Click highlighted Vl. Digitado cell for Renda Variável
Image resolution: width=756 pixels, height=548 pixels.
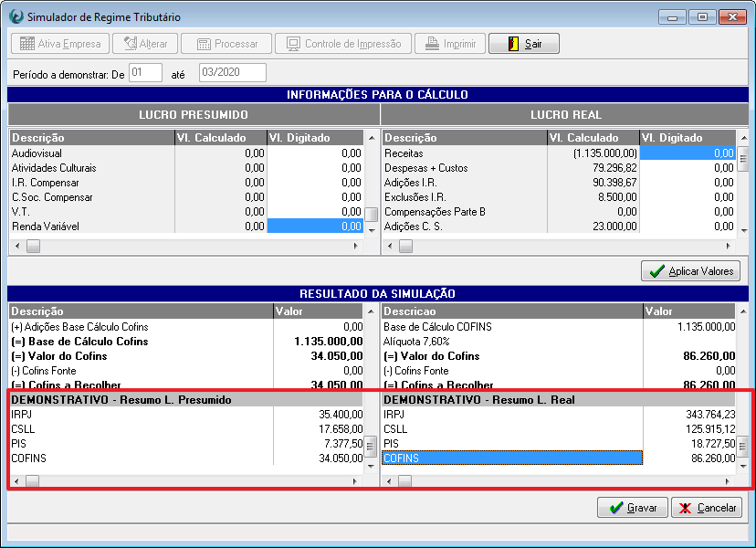[x=315, y=227]
